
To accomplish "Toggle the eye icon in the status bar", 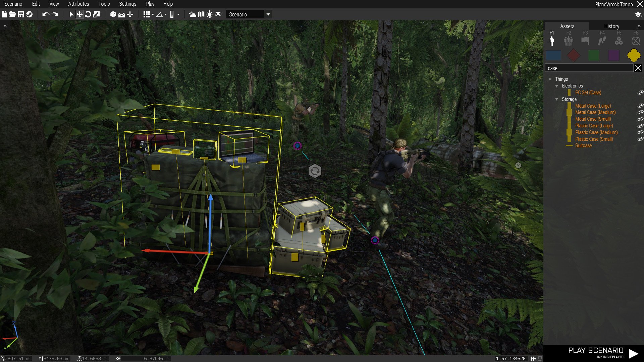I will [118, 358].
